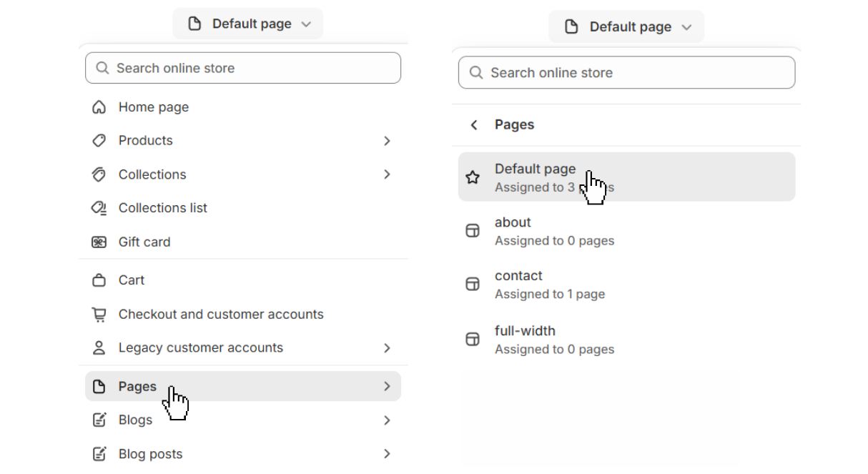Open Blog posts from the navigation list
This screenshot has width=868, height=474.
pyautogui.click(x=150, y=453)
